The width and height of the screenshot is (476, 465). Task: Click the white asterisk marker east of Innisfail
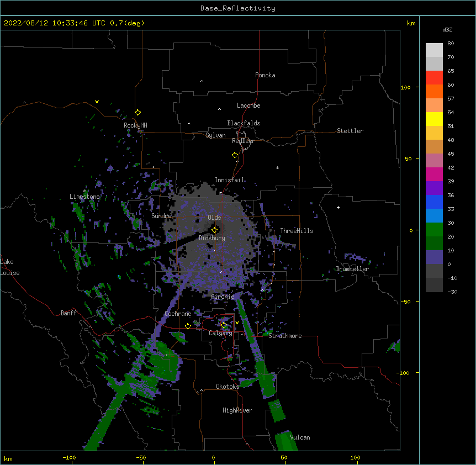(277, 167)
